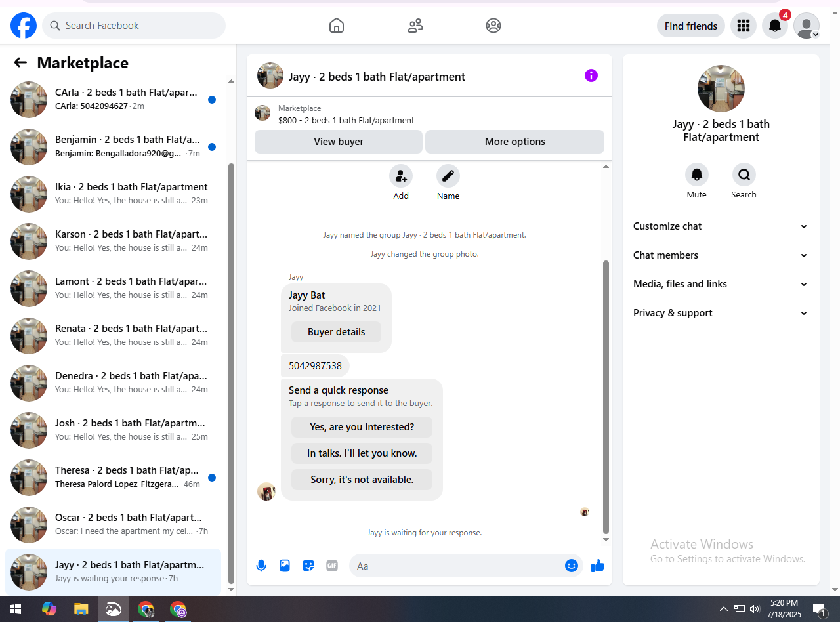Click the conversation list scrollbar
Viewport: 840px width, 622px height.
(231, 373)
